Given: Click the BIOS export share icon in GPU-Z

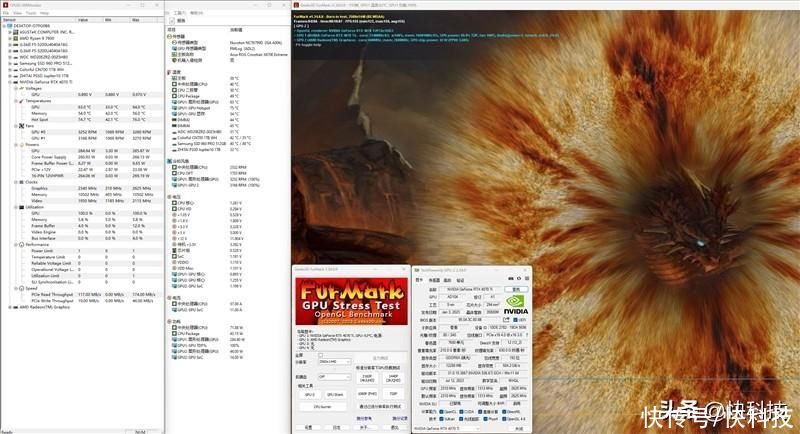Looking at the screenshot, I should pos(506,320).
